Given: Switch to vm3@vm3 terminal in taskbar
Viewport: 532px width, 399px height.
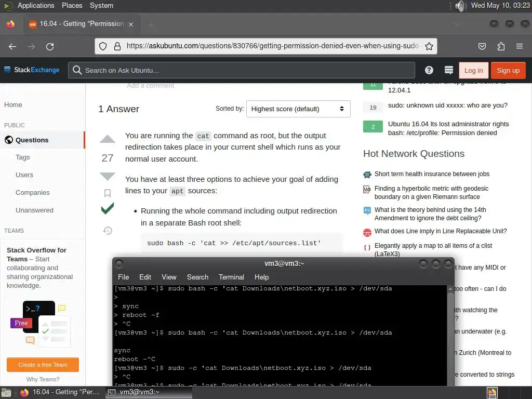Looking at the screenshot, I should (149, 393).
